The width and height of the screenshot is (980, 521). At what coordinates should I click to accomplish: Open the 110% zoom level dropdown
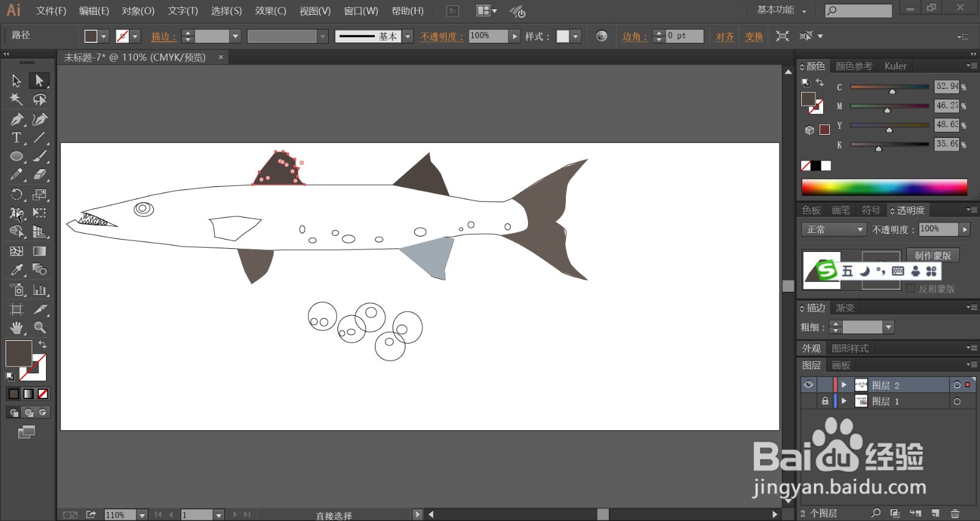point(142,515)
